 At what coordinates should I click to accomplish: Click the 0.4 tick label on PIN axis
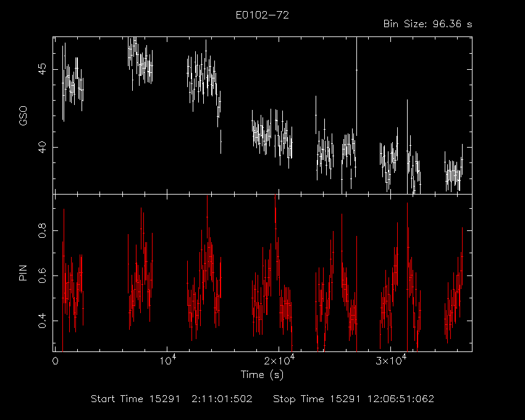pos(42,321)
